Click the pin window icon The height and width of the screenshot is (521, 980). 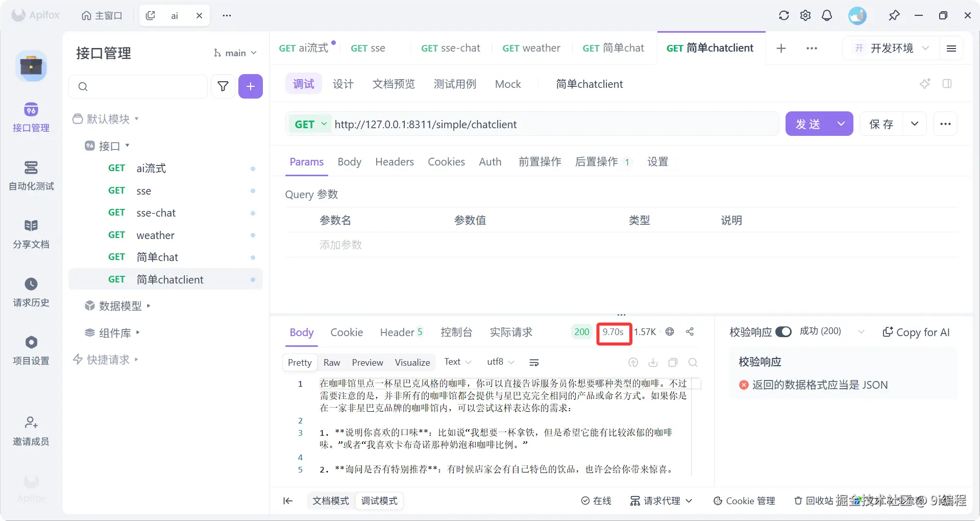(894, 15)
